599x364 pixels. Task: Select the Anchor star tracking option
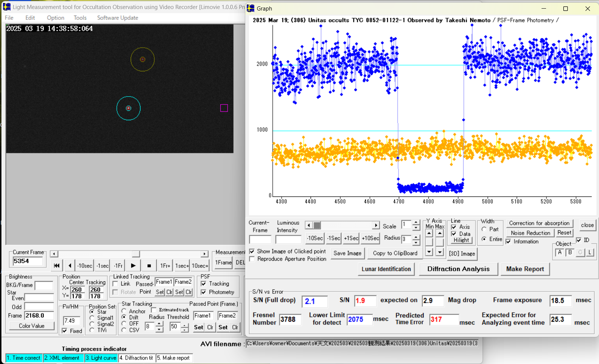click(x=124, y=311)
